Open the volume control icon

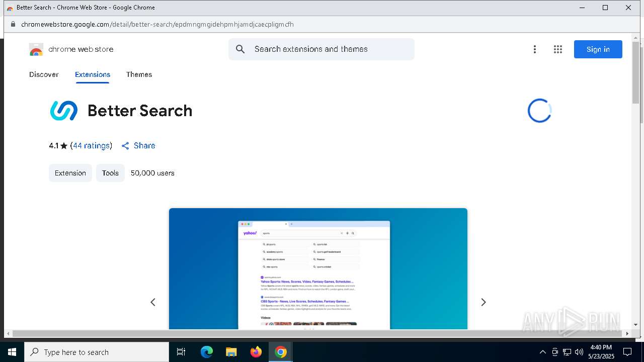coord(579,352)
